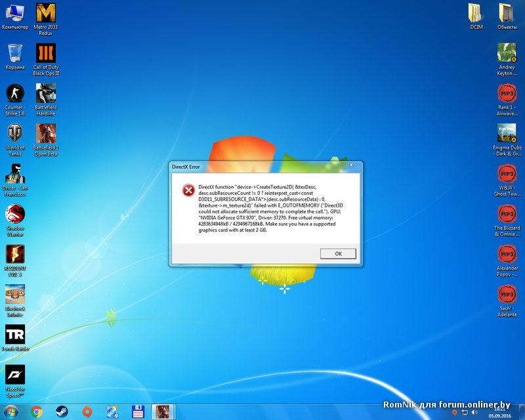Select the Корзина recycle bin icon
The width and height of the screenshot is (525, 420).
15,57
